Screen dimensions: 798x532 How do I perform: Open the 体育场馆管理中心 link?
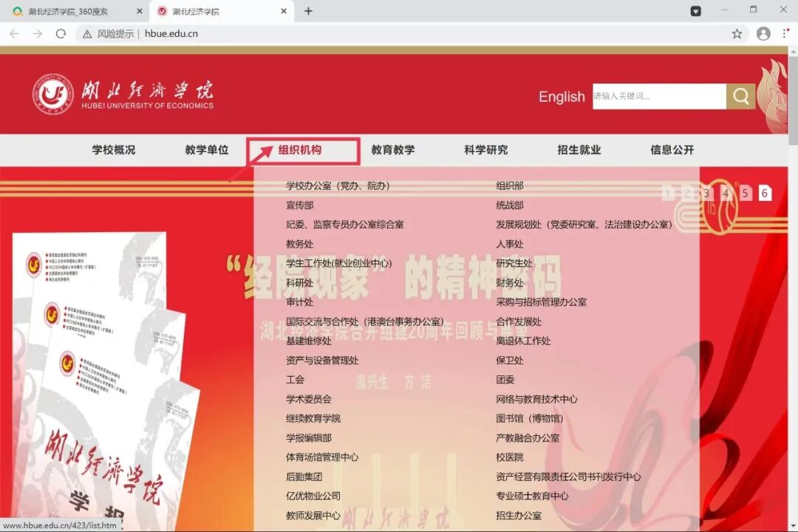(x=322, y=457)
